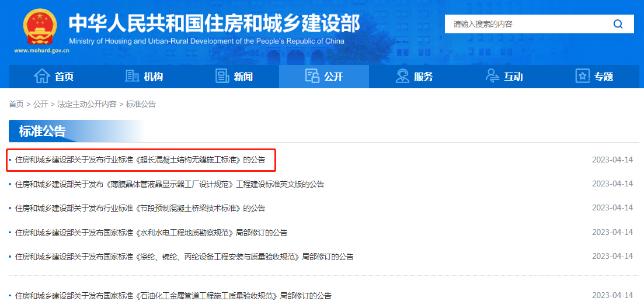
Task: Click the headset icon for 服务
Action: (x=402, y=77)
